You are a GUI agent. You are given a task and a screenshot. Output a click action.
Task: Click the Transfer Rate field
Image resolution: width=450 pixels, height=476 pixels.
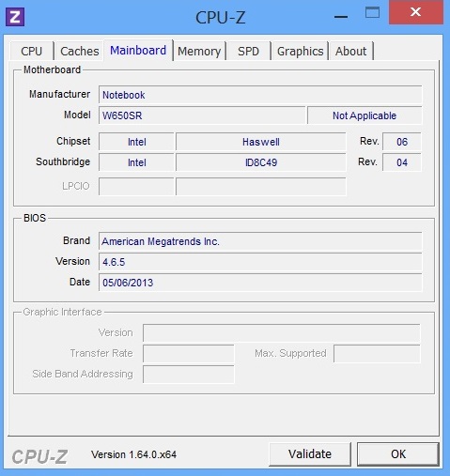(x=188, y=353)
